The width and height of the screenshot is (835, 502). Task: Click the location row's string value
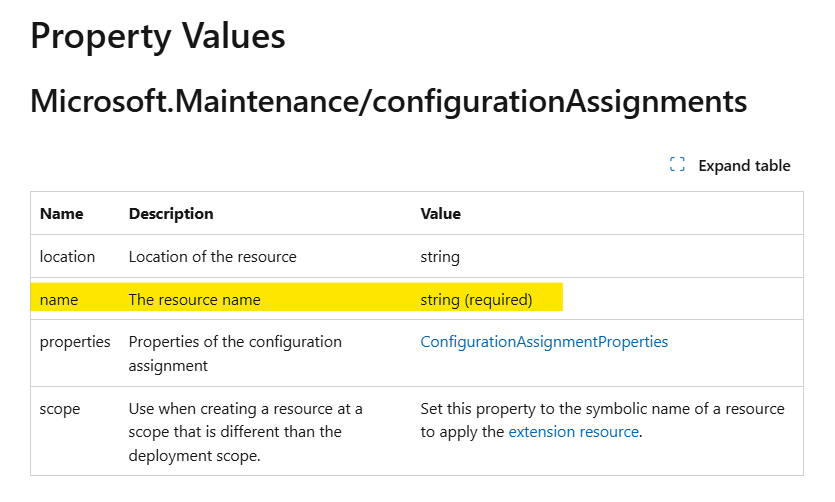tap(440, 257)
